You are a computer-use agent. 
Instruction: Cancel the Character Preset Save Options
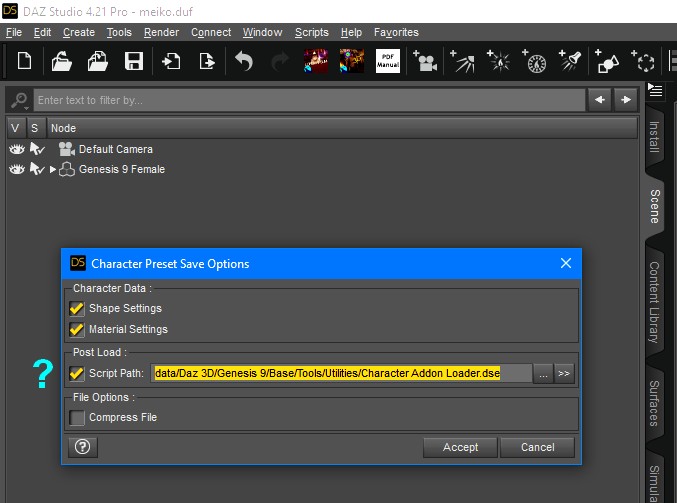tap(538, 447)
